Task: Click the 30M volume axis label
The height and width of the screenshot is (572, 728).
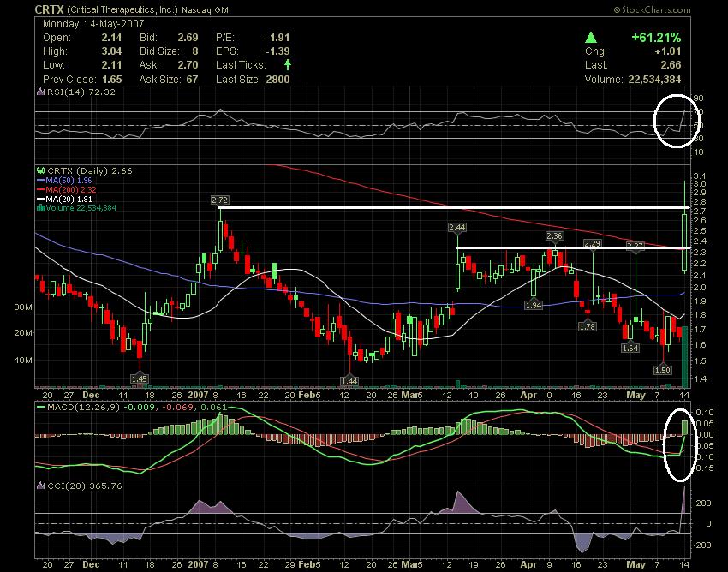Action: [x=23, y=307]
